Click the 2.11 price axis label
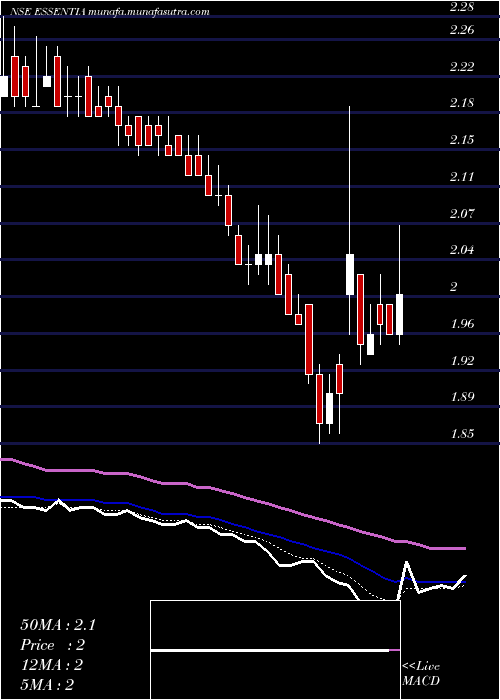The height and width of the screenshot is (700, 500). coord(462,177)
